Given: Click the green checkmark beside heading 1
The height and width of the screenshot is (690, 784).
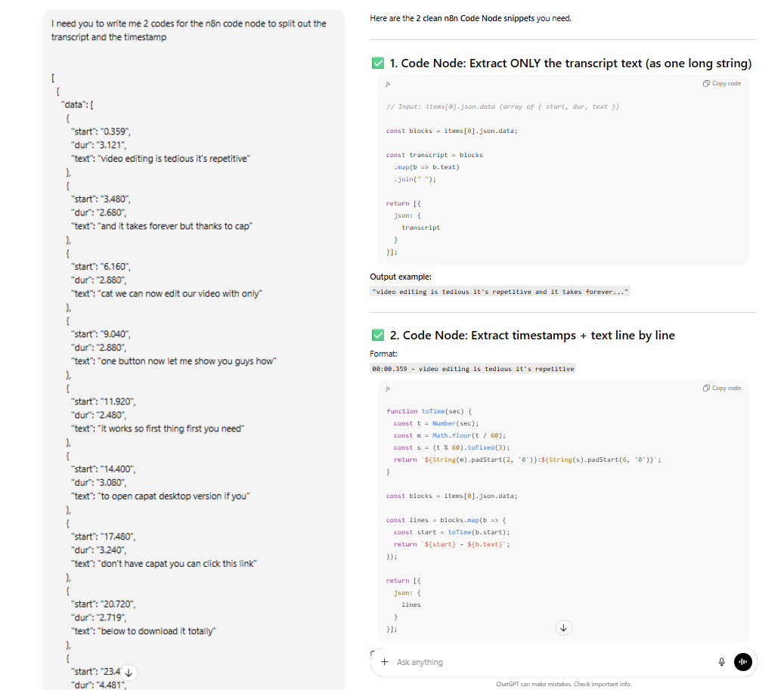Looking at the screenshot, I should pos(378,63).
